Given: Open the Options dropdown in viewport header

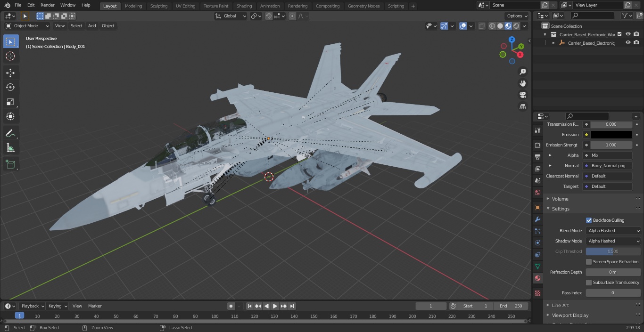Looking at the screenshot, I should point(517,16).
